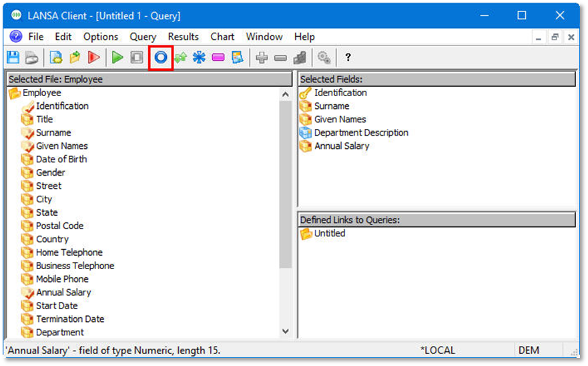Image resolution: width=588 pixels, height=366 pixels.
Task: Click the Selected File: Employee header
Action: 150,79
